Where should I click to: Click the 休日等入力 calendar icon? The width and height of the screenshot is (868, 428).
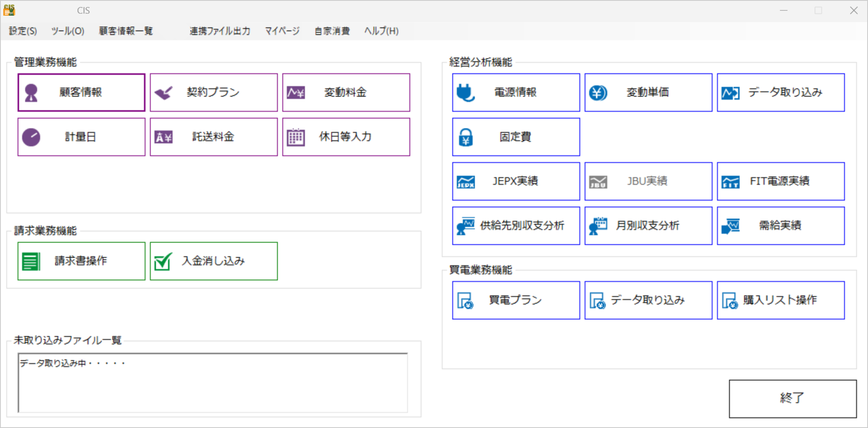pyautogui.click(x=296, y=137)
